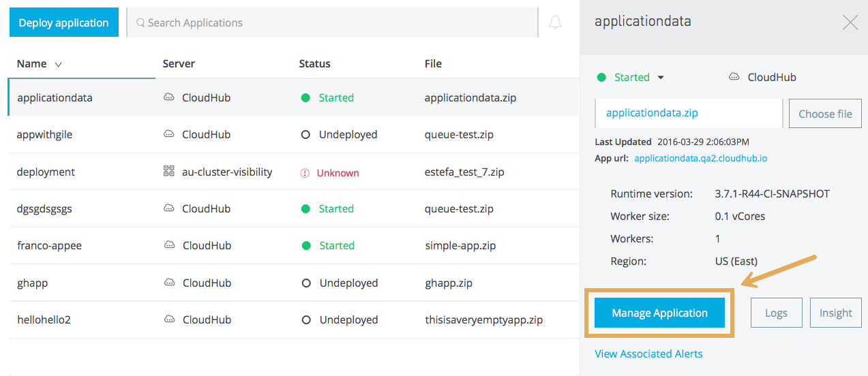Click the Deploy application button
Viewport: 868px width, 376px height.
tap(63, 22)
